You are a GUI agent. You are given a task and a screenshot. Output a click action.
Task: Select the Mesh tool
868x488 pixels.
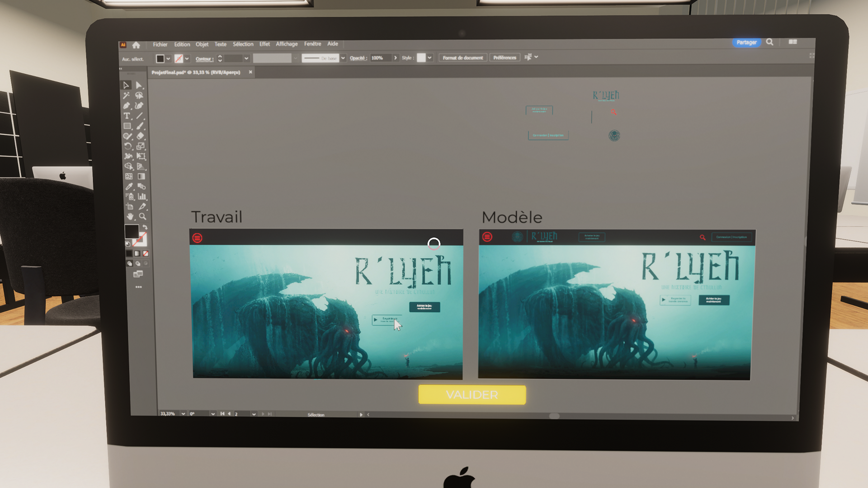[129, 176]
